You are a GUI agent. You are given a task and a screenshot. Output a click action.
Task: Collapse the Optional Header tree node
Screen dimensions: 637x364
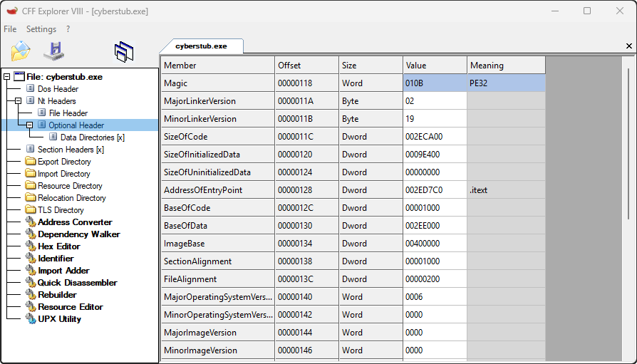(x=30, y=125)
